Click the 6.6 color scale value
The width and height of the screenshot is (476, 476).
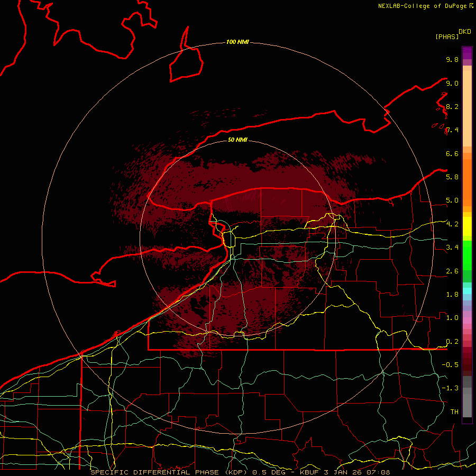point(452,154)
